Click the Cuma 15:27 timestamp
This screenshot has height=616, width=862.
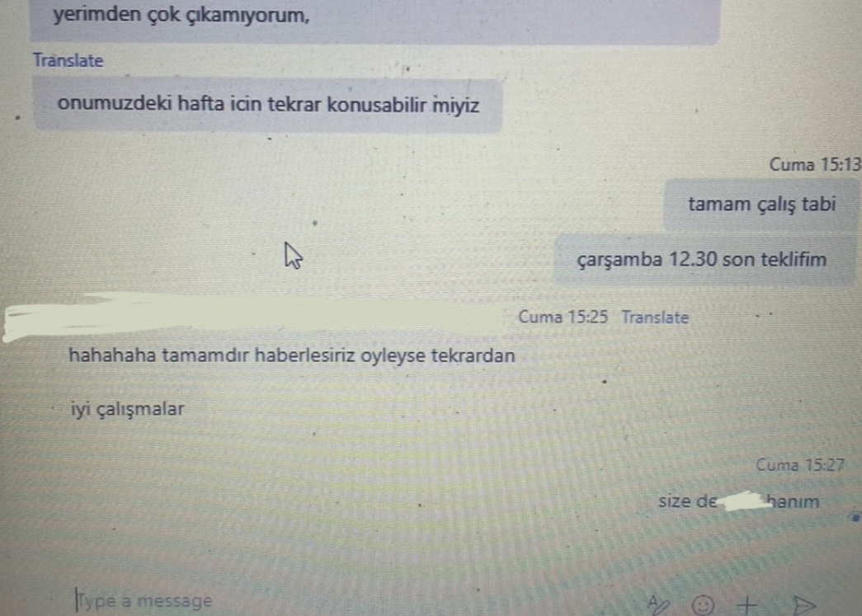pos(800,465)
